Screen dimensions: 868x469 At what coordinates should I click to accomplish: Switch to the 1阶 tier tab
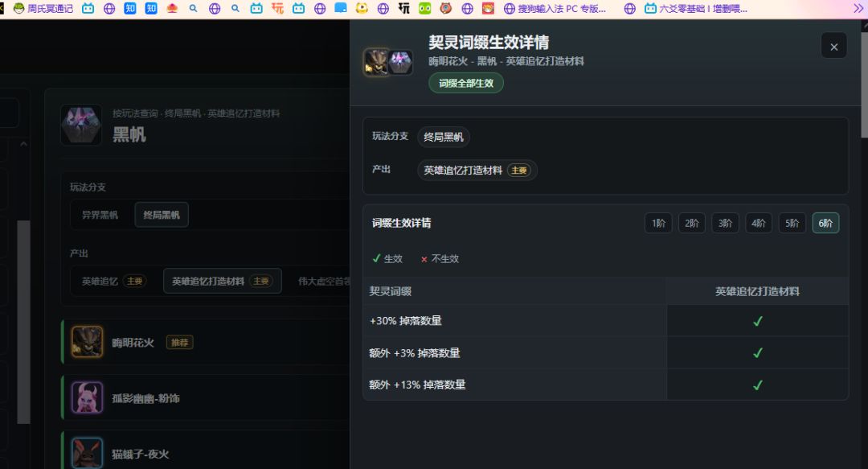point(658,223)
